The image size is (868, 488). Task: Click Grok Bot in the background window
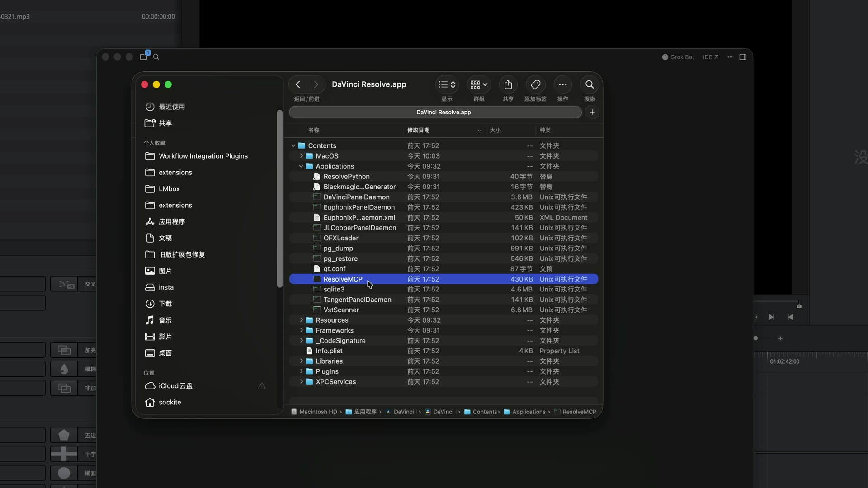[x=678, y=57]
